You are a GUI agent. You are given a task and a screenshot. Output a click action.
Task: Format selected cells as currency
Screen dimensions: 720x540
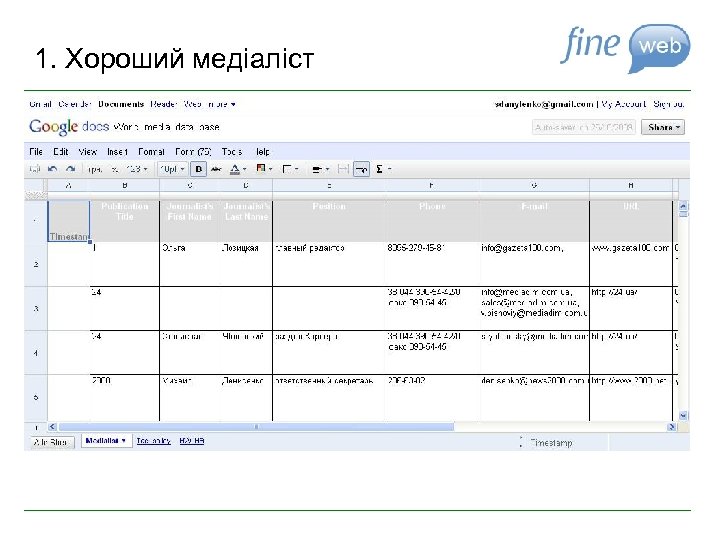95,169
